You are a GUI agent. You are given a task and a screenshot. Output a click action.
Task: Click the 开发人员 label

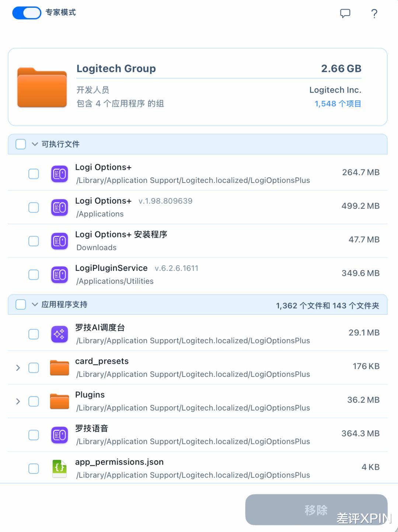coord(93,90)
